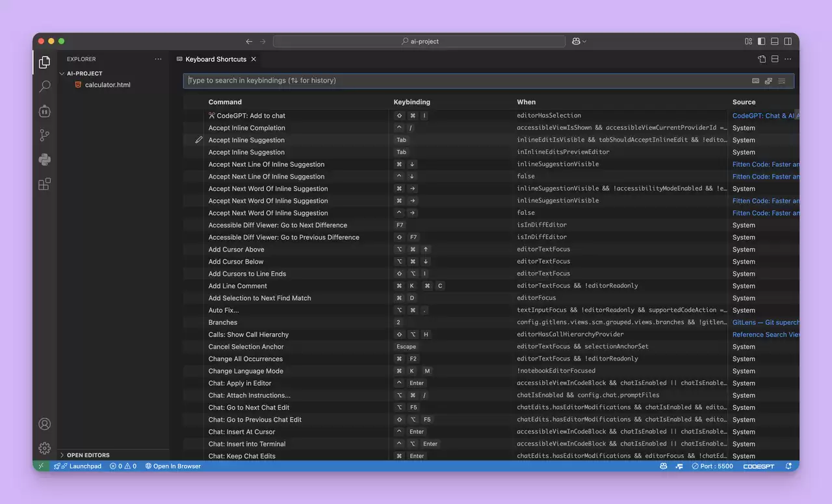Click the notifications bell in status bar
Screen dimensions: 832x504
788,466
